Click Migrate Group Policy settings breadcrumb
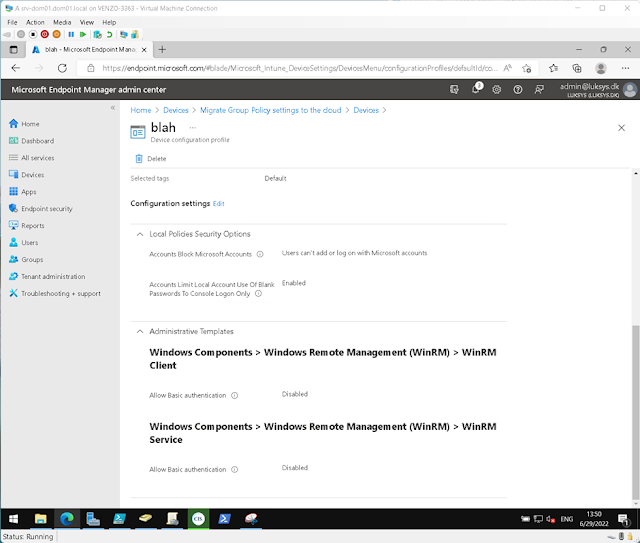Screen dimensions: 640x543 pyautogui.click(x=271, y=110)
